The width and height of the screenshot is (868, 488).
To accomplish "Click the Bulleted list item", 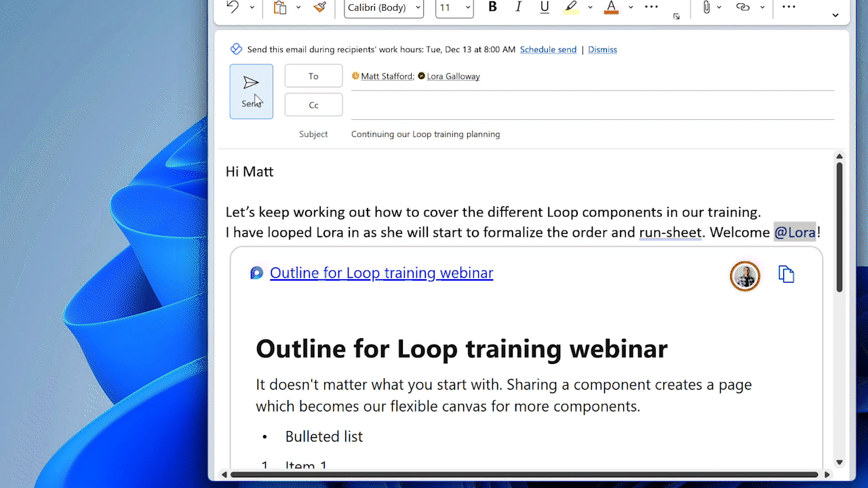I will [323, 436].
